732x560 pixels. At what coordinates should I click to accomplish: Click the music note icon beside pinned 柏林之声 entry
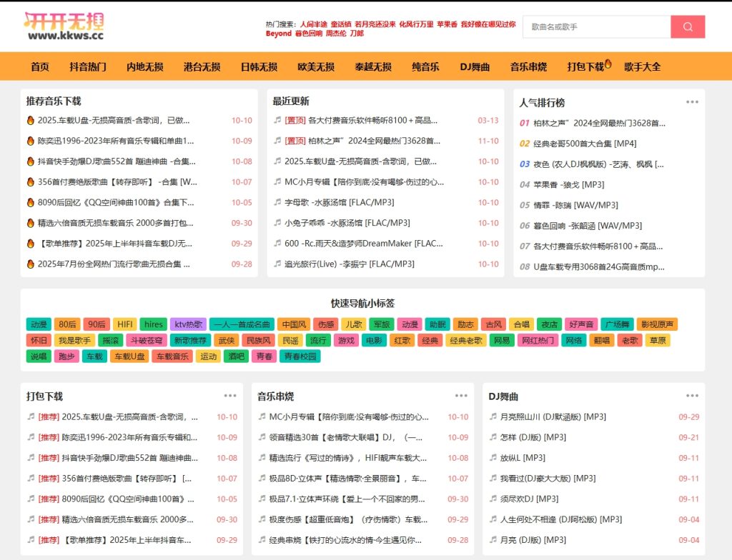pos(278,141)
